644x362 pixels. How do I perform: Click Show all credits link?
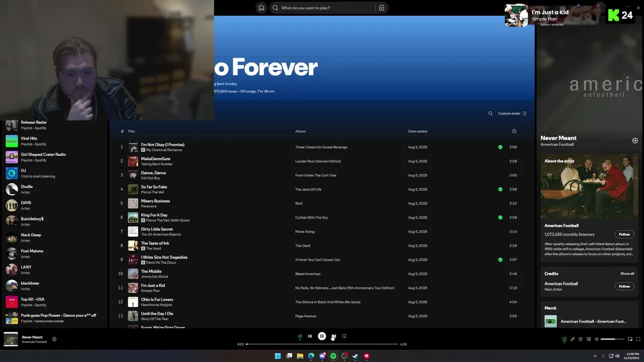pyautogui.click(x=627, y=274)
